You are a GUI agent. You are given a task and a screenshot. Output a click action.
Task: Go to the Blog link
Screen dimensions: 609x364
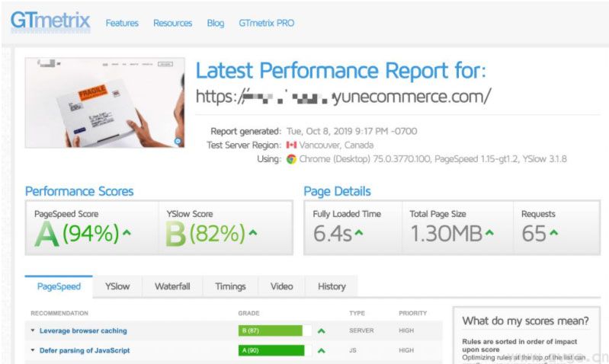(216, 23)
